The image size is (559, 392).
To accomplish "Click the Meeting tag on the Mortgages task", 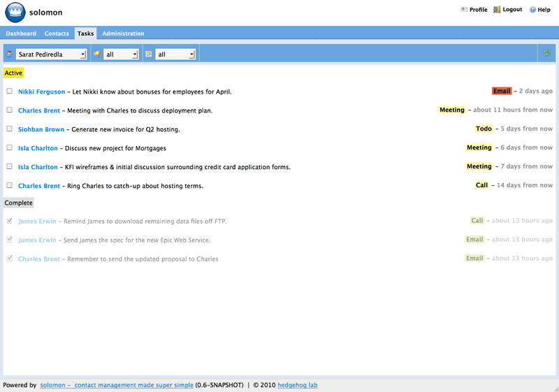I will [479, 147].
